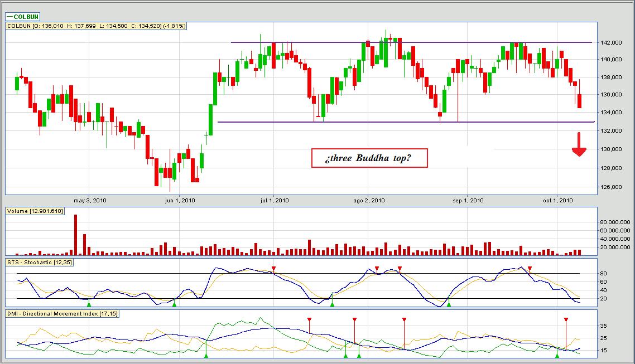Click the 126,000 price axis value

tap(611, 187)
